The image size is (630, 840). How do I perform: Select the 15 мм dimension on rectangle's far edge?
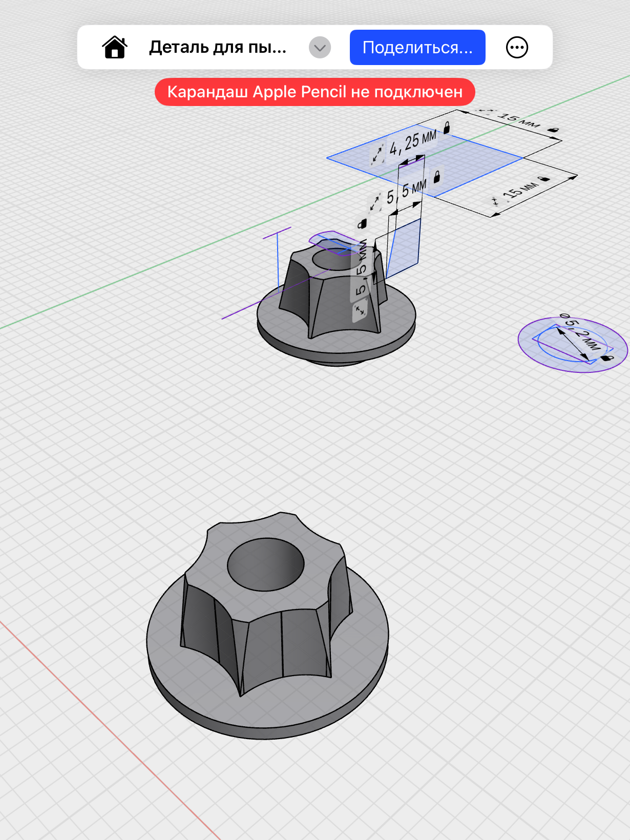518,120
